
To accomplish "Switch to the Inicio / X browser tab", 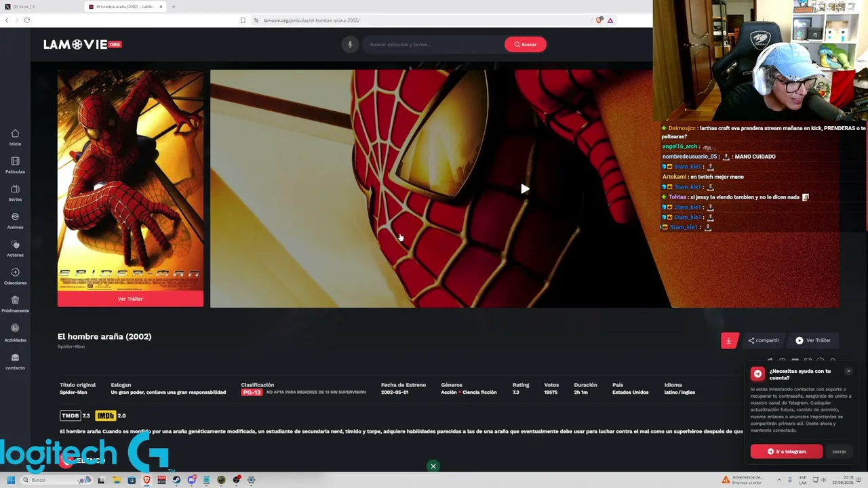I will click(x=41, y=7).
